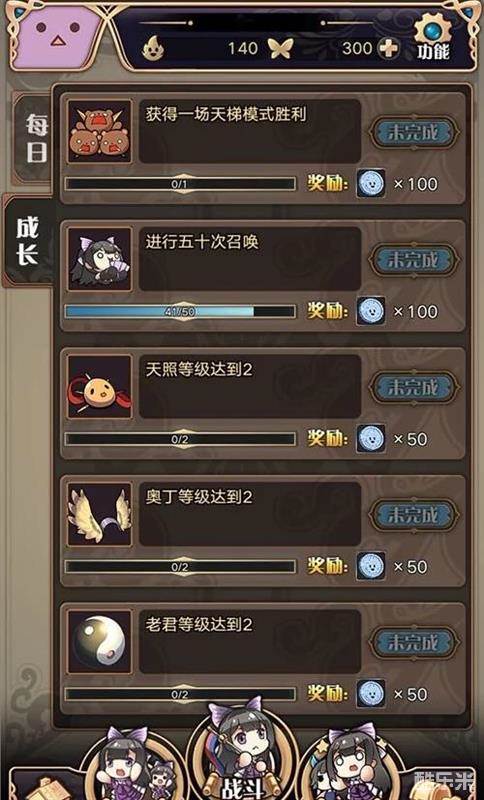Tap the flame currency icon near 140

(x=152, y=48)
